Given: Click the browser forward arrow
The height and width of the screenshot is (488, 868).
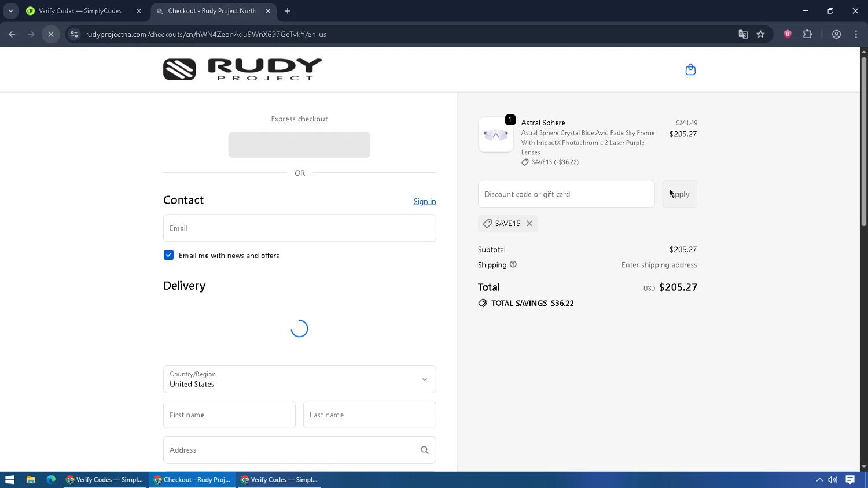Looking at the screenshot, I should coord(31,34).
